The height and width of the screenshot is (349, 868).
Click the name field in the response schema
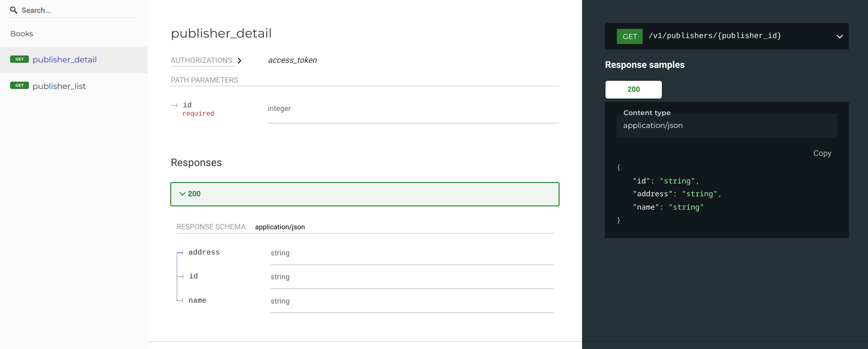coord(197,300)
